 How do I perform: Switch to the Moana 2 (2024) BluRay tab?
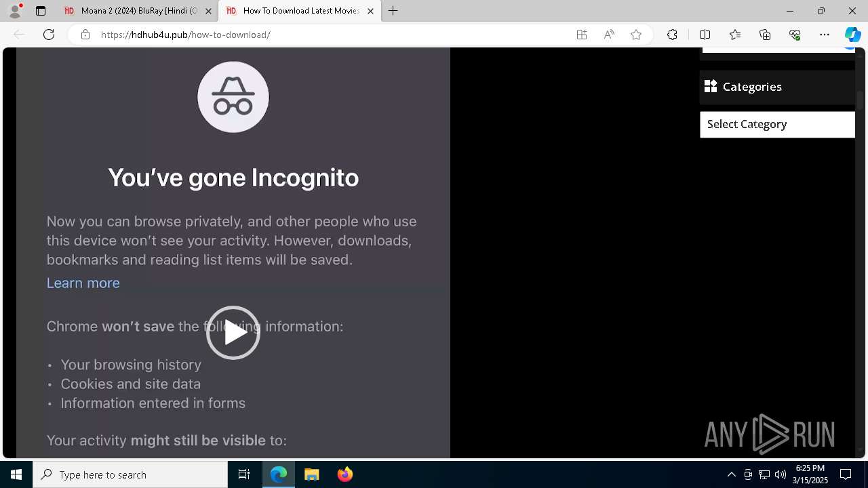click(138, 11)
